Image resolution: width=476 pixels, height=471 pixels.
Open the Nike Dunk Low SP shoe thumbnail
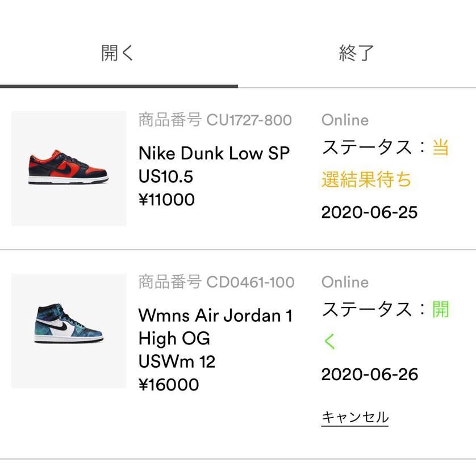coord(69,169)
